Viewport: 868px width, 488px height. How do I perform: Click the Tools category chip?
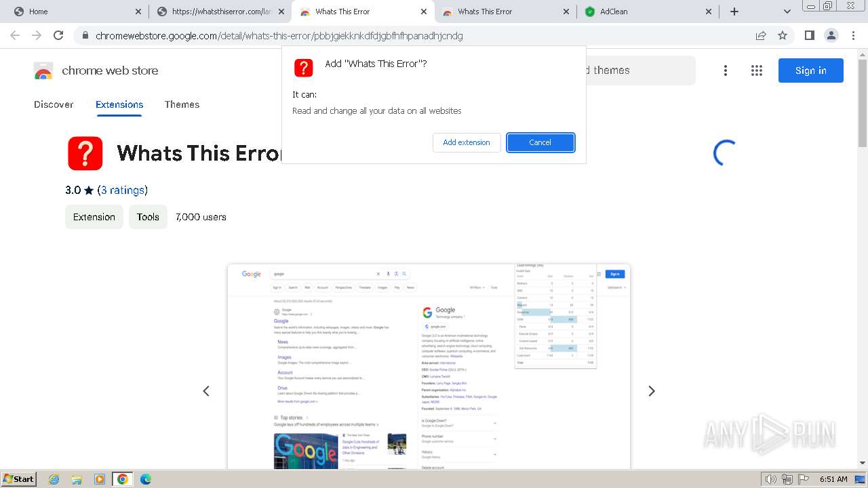pyautogui.click(x=148, y=217)
